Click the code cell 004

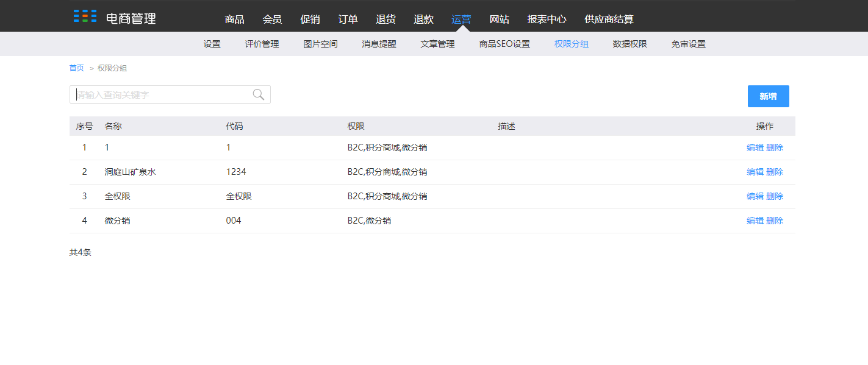click(x=234, y=221)
